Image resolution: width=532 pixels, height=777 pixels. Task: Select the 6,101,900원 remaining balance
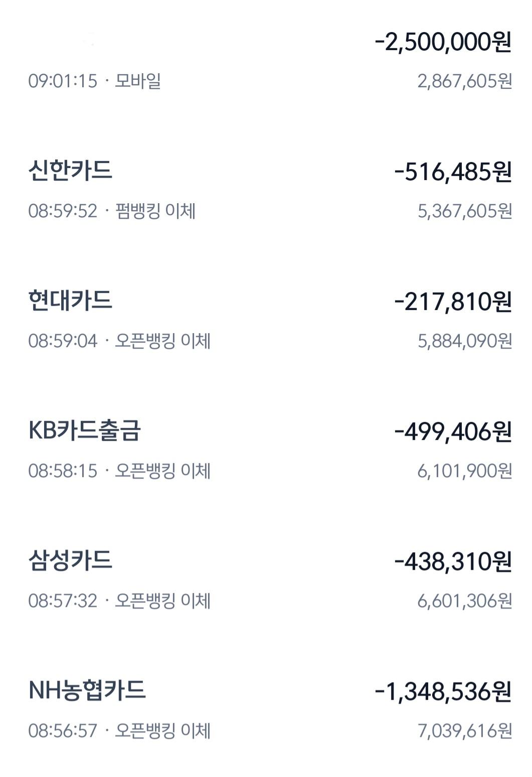tap(465, 471)
